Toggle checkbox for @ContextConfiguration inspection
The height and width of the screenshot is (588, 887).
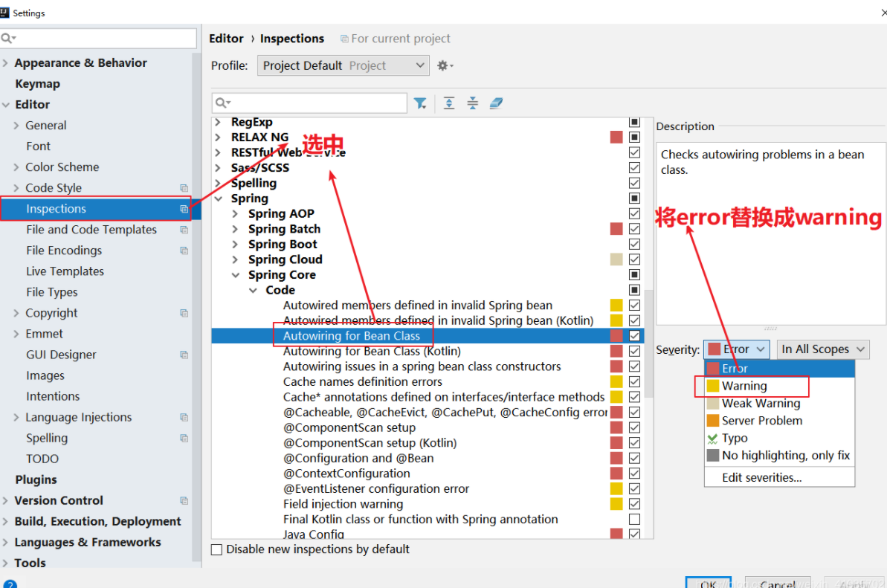tap(634, 474)
